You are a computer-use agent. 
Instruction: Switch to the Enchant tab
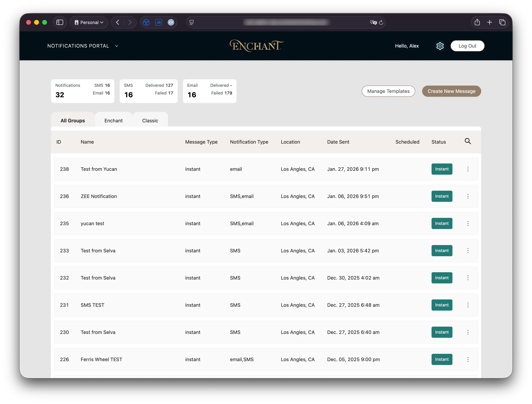pyautogui.click(x=114, y=120)
